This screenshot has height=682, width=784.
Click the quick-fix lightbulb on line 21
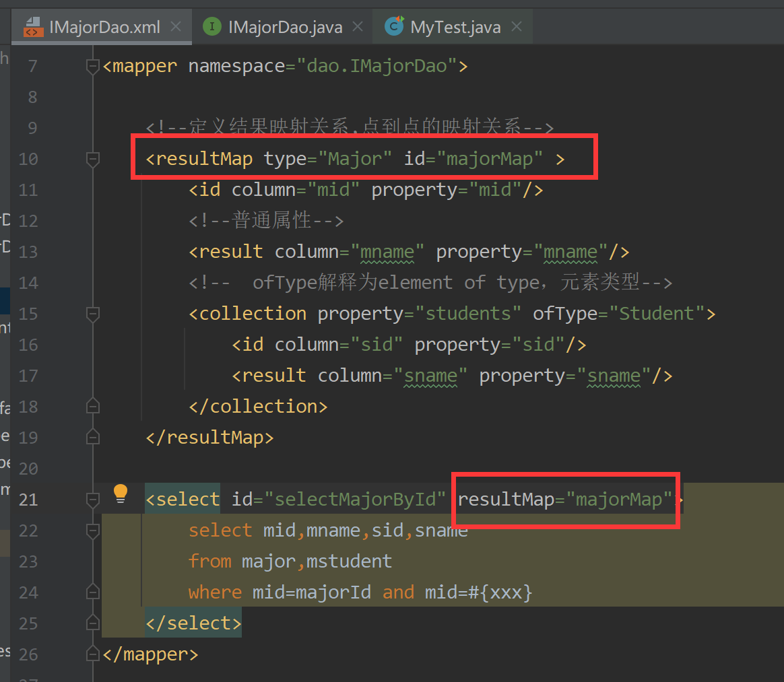click(x=120, y=493)
